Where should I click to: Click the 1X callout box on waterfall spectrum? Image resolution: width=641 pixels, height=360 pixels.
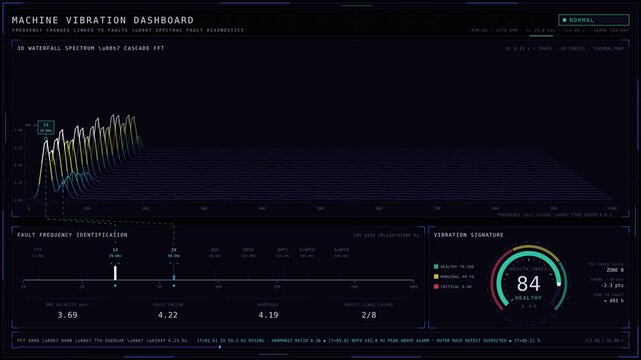[46, 127]
